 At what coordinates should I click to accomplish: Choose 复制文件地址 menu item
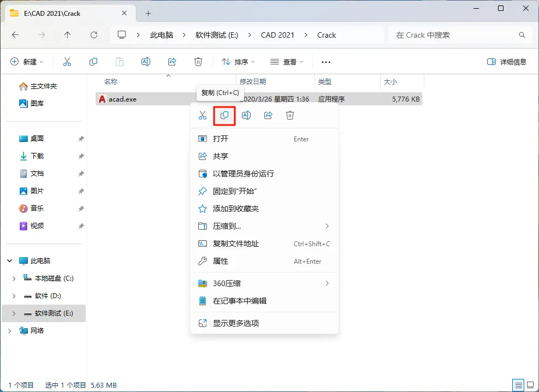click(264, 243)
